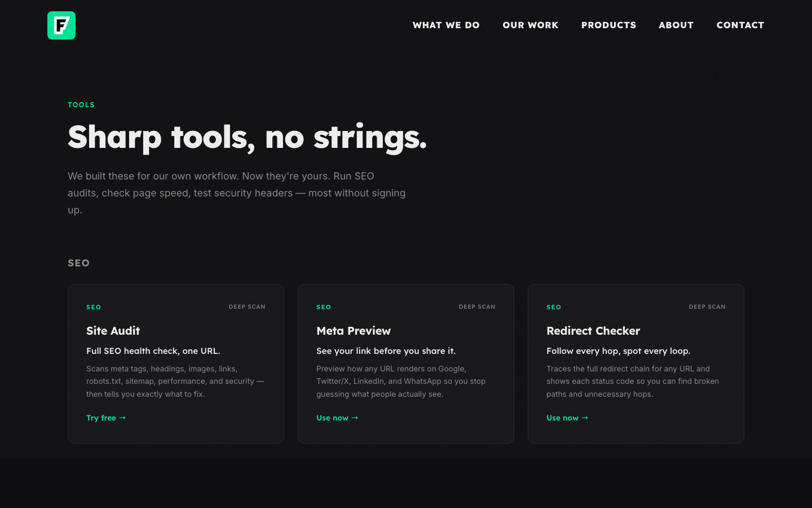The width and height of the screenshot is (812, 508).
Task: Click the Try free link on Site Audit
Action: point(106,418)
